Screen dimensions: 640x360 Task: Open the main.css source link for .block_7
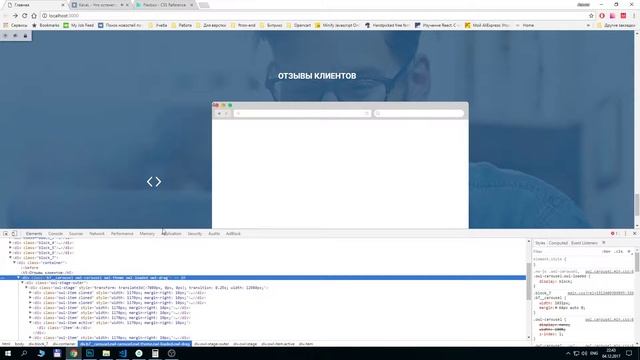(x=600, y=293)
